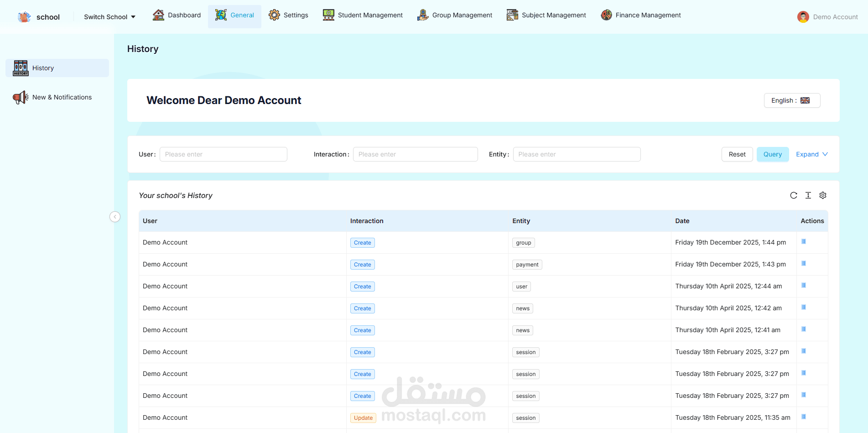Focus the Interaction filter input
Screen dimensions: 868x433
coord(416,154)
